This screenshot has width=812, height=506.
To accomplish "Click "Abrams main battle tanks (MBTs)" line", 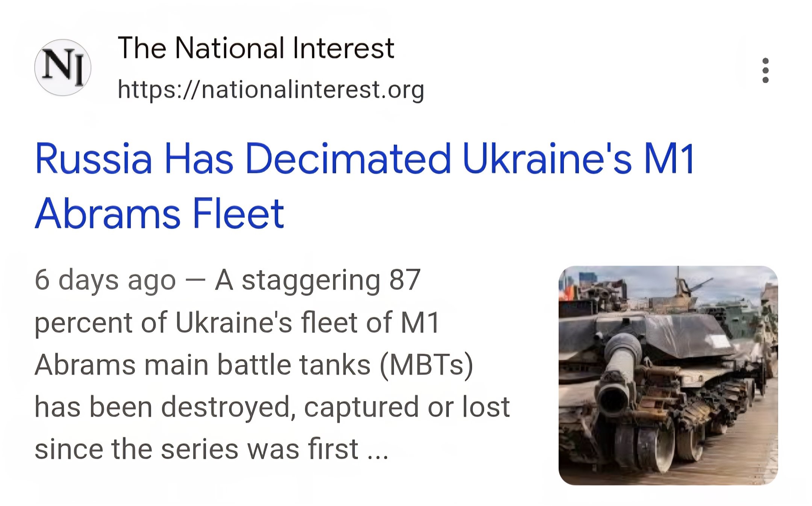I will point(254,365).
